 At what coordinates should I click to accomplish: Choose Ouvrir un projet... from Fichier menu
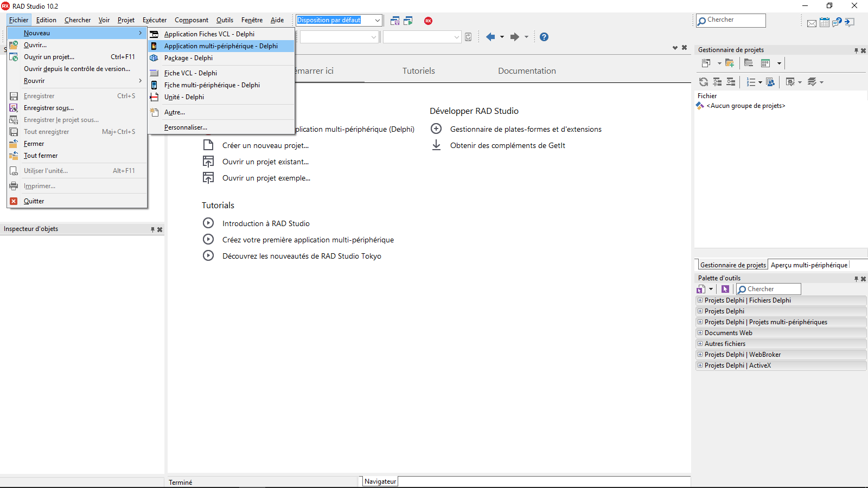point(77,57)
